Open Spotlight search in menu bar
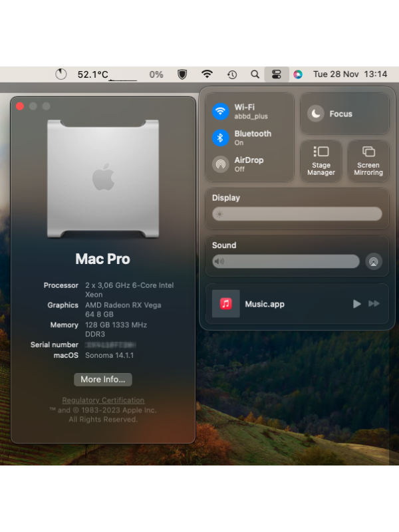The width and height of the screenshot is (399, 532). 255,74
